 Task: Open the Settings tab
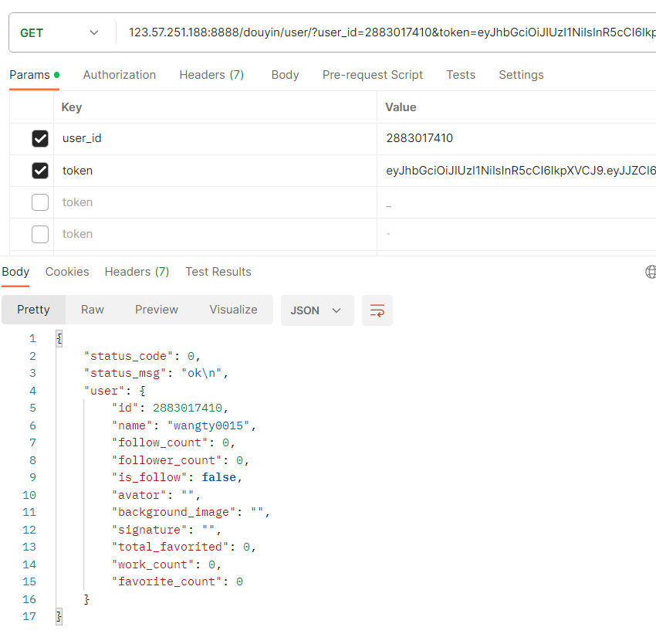click(521, 75)
